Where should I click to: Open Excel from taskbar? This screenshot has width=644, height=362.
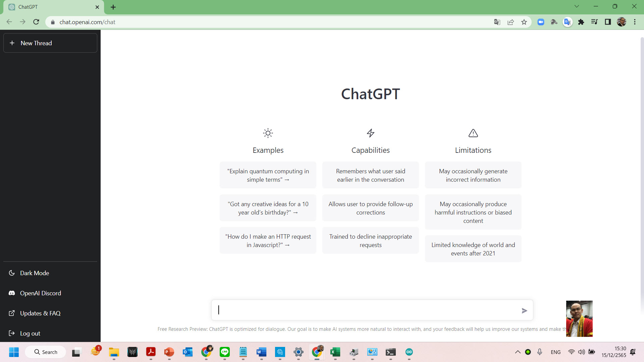[x=335, y=352]
